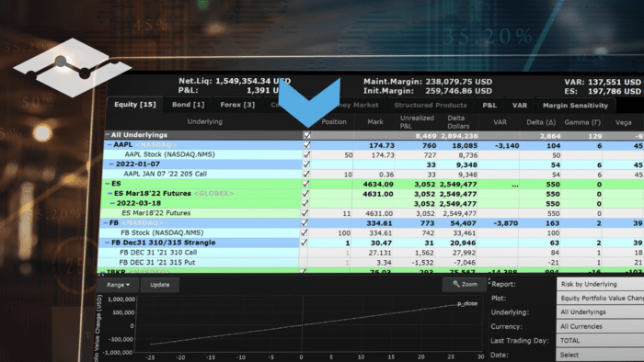
Task: Switch to the Forex [3] tab
Action: point(237,105)
